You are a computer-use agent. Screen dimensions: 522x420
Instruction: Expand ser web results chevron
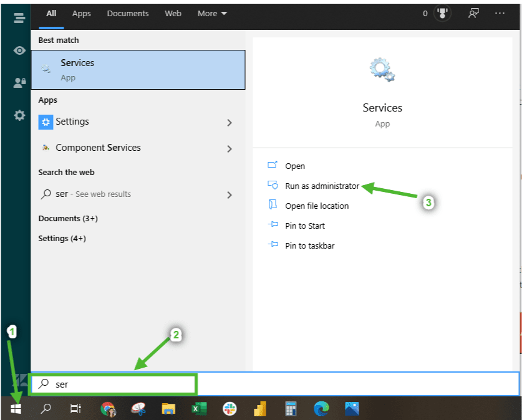click(230, 195)
